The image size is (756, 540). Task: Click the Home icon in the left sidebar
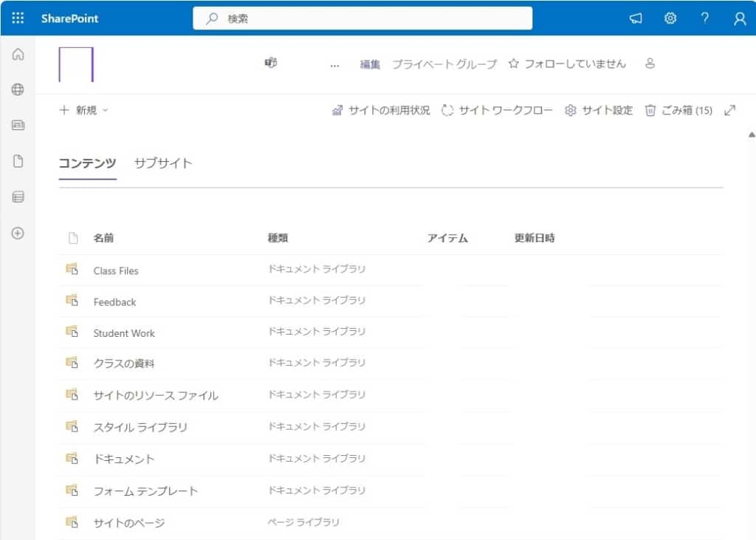click(x=18, y=54)
